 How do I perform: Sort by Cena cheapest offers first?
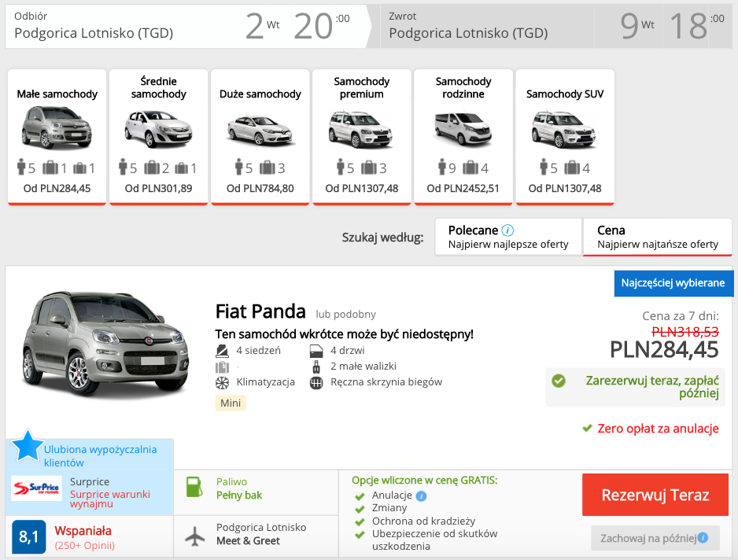click(x=658, y=237)
